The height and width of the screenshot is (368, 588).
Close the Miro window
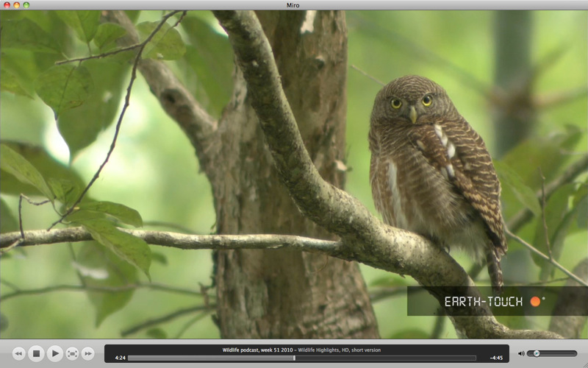(x=7, y=5)
